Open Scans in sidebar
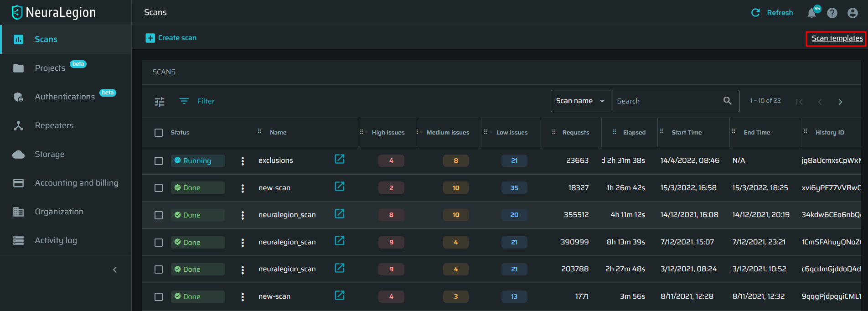 point(66,39)
